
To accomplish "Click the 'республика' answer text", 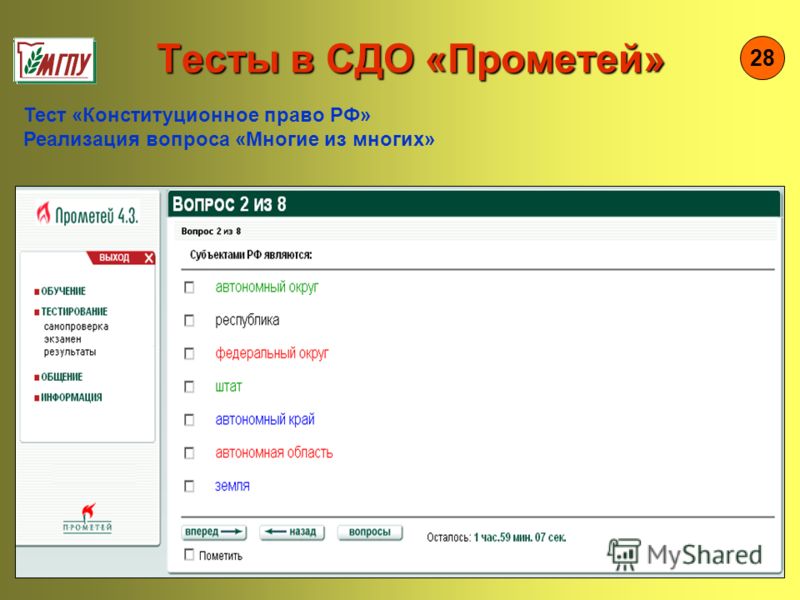I will [247, 320].
